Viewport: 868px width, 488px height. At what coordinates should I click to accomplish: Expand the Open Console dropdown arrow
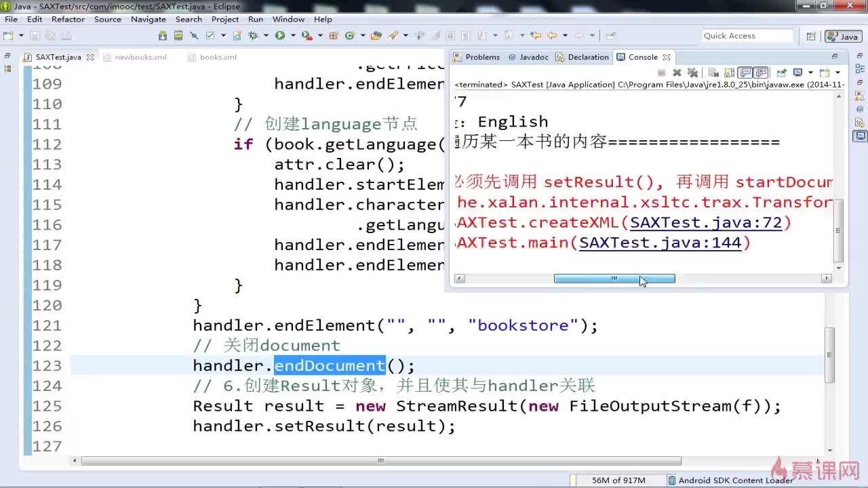pyautogui.click(x=837, y=73)
